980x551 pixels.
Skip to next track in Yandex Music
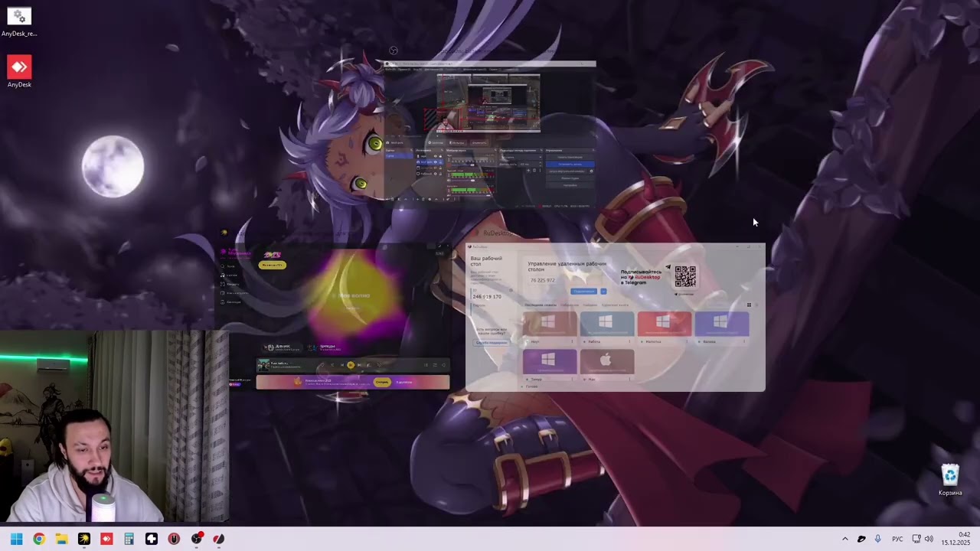tap(360, 365)
